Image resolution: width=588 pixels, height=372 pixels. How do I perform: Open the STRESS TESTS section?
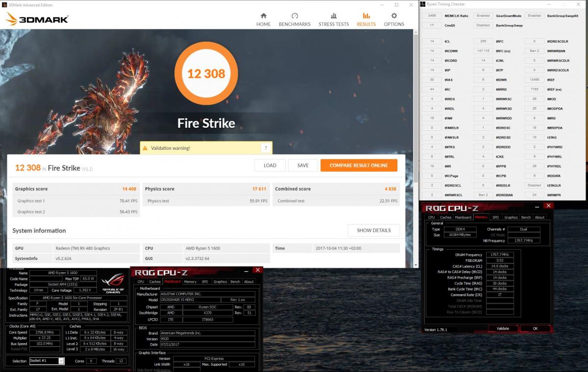point(334,20)
